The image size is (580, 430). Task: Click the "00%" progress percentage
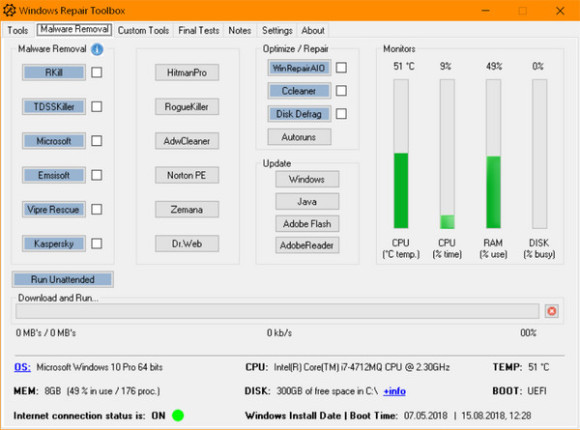point(528,333)
